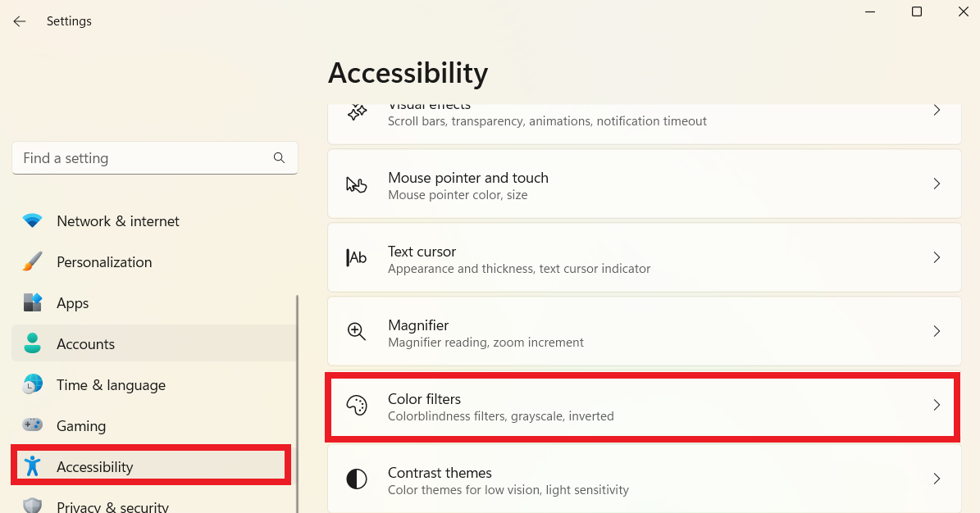
Task: Click the Color filters palette icon
Action: tap(357, 406)
